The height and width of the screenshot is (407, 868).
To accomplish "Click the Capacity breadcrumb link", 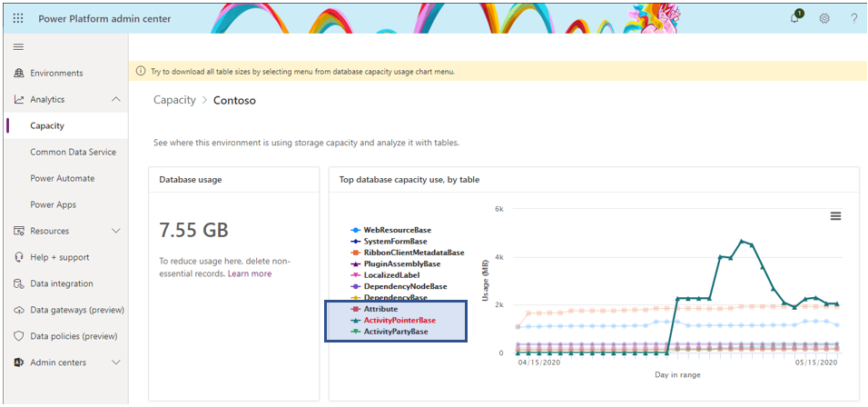I will coord(174,100).
